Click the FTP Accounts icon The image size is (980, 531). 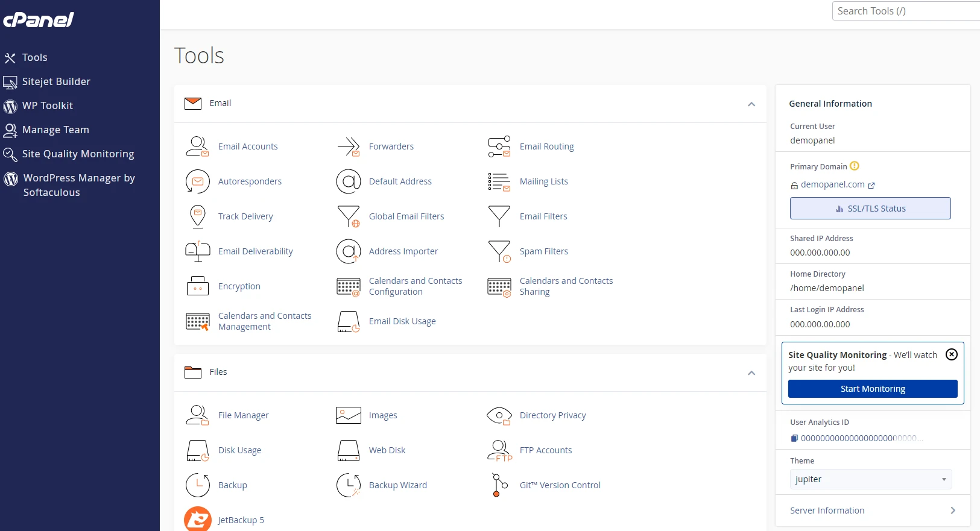coord(499,450)
